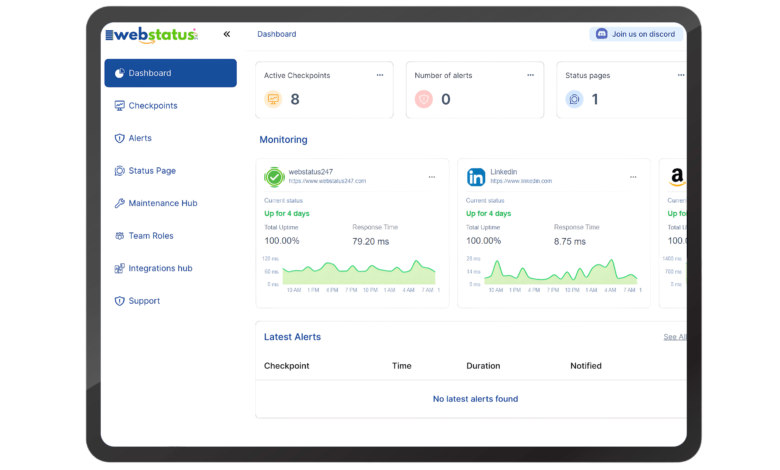Click the Support shield icon
The width and height of the screenshot is (780, 470).
coord(120,301)
